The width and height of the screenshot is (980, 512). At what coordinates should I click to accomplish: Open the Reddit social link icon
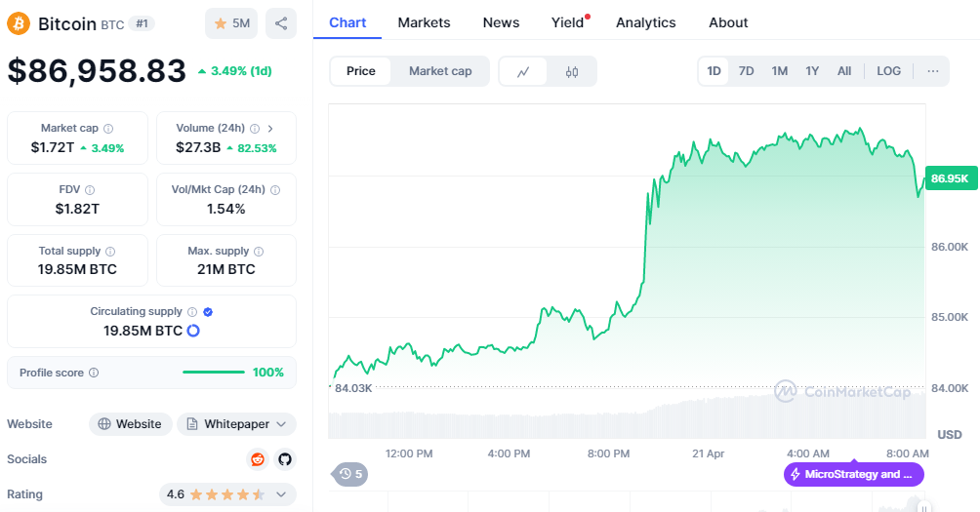coord(258,459)
